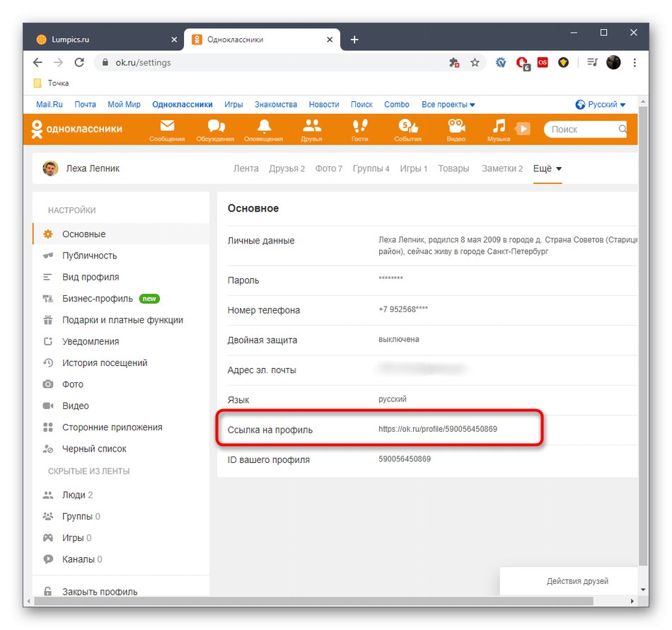This screenshot has width=672, height=630.
Task: Open Уведомления settings section
Action: (121, 341)
